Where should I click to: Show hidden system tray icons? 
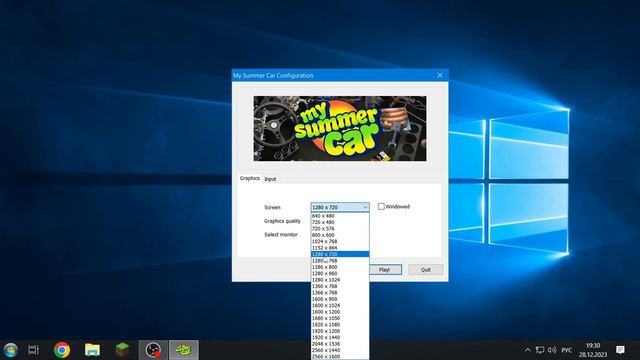527,350
